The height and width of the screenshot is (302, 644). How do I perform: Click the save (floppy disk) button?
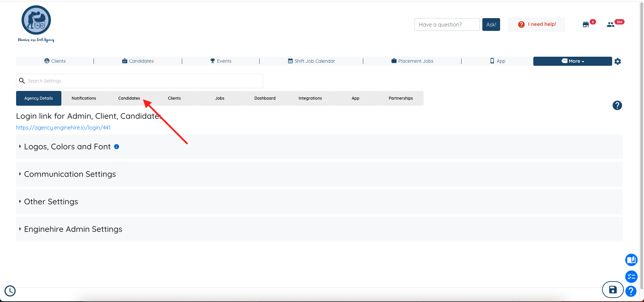click(x=613, y=290)
